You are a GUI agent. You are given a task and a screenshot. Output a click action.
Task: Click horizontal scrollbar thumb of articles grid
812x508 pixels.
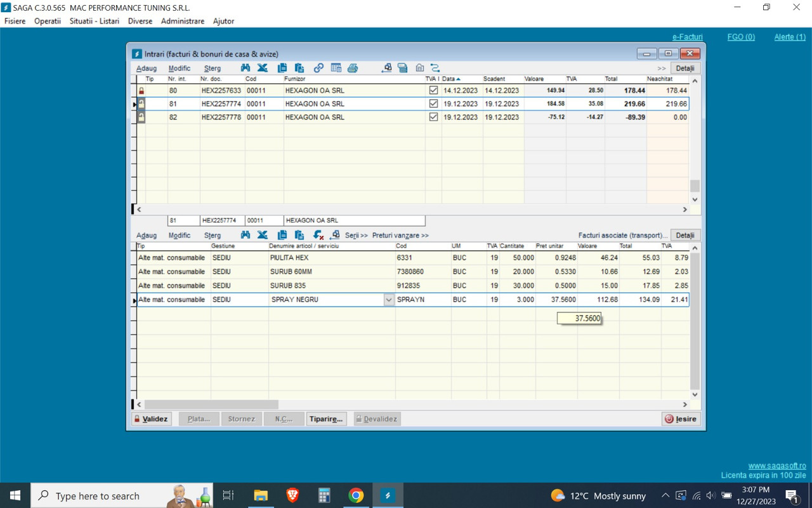click(211, 404)
